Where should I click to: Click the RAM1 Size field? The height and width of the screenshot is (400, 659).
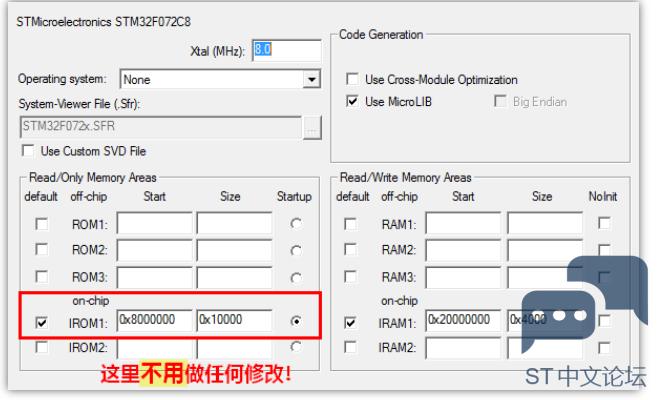click(x=545, y=223)
